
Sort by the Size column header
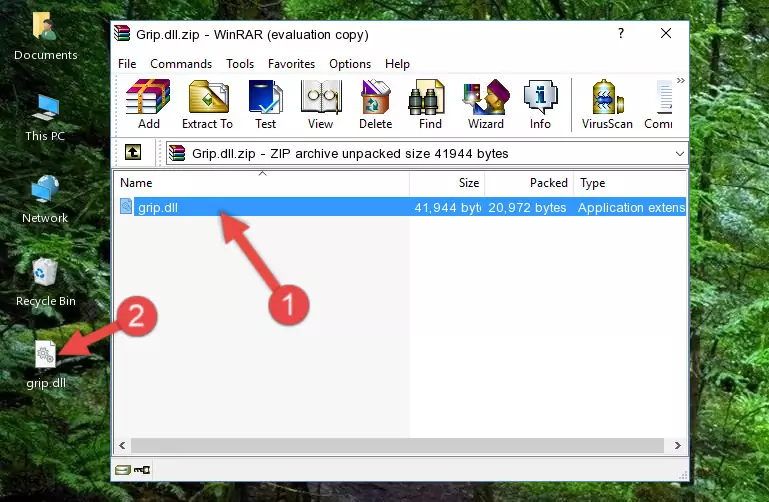447,183
